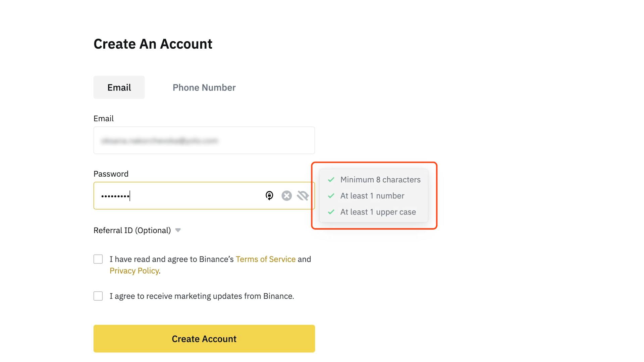
Task: Click the password generator lock icon
Action: pyautogui.click(x=270, y=195)
